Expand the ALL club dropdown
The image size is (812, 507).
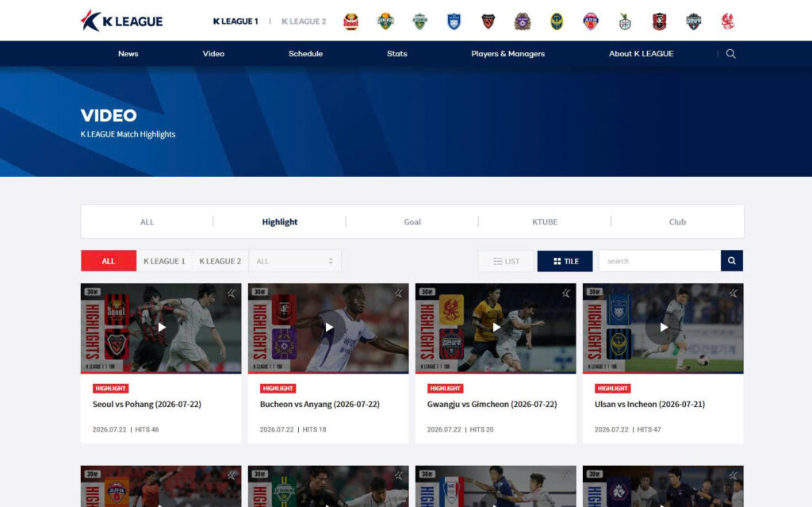[x=295, y=261]
